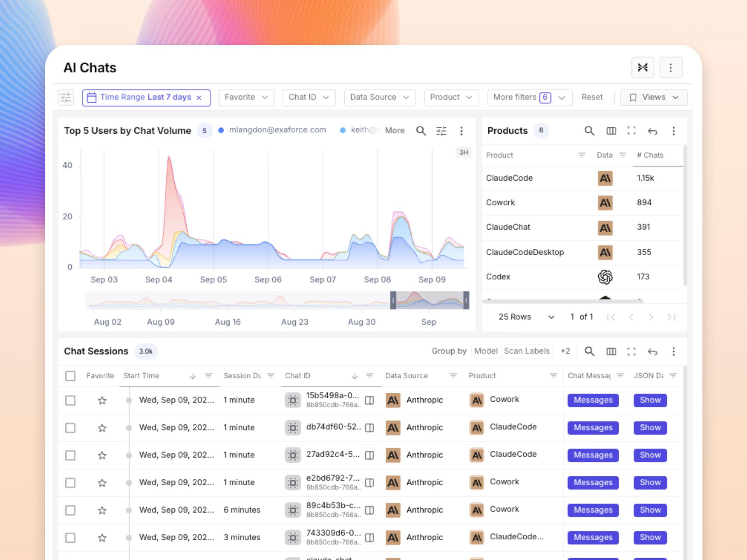Click the Products table vertical scrollbar

[685, 216]
